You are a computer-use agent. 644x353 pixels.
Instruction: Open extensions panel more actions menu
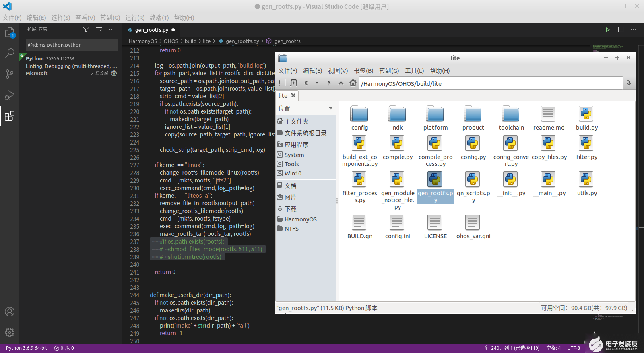click(112, 29)
